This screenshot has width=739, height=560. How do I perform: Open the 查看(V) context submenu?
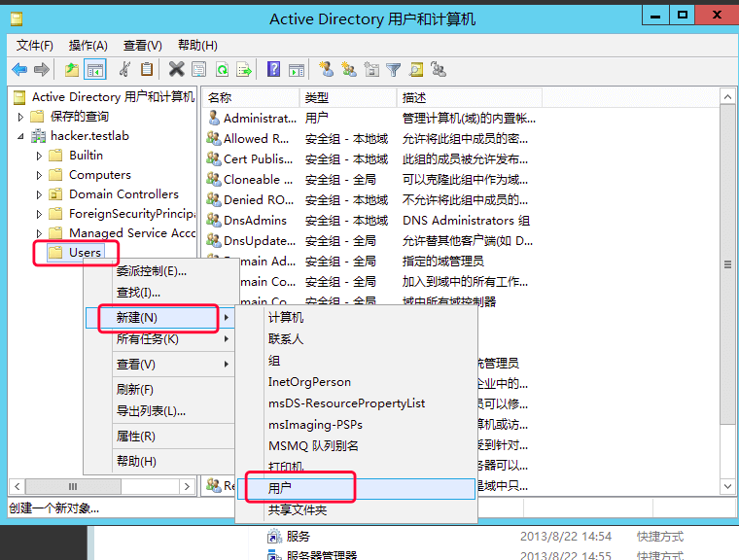click(160, 364)
